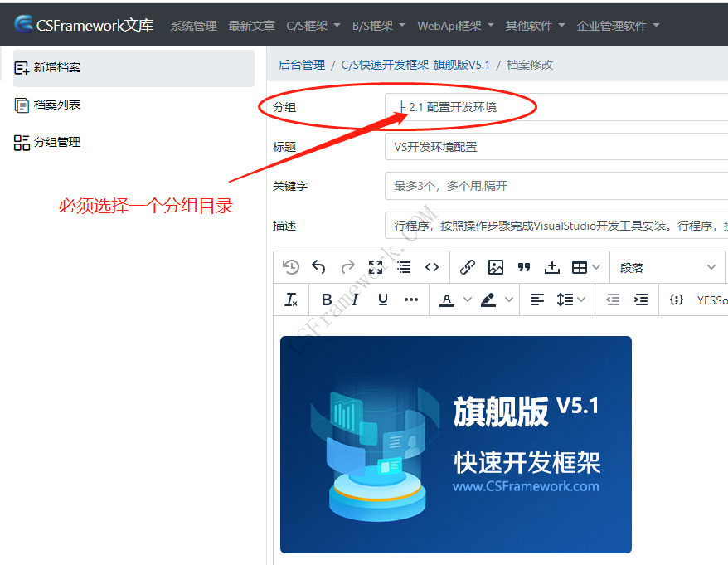Show the document outline list
This screenshot has height=565, width=728.
pyautogui.click(x=404, y=267)
